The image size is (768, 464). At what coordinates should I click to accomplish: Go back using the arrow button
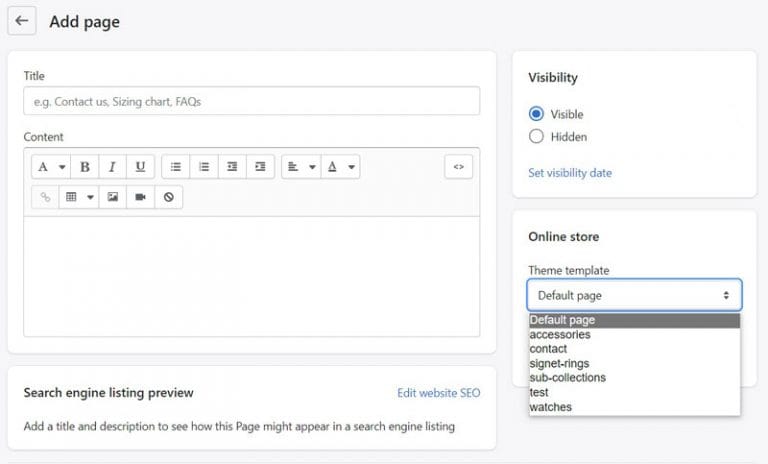click(22, 21)
